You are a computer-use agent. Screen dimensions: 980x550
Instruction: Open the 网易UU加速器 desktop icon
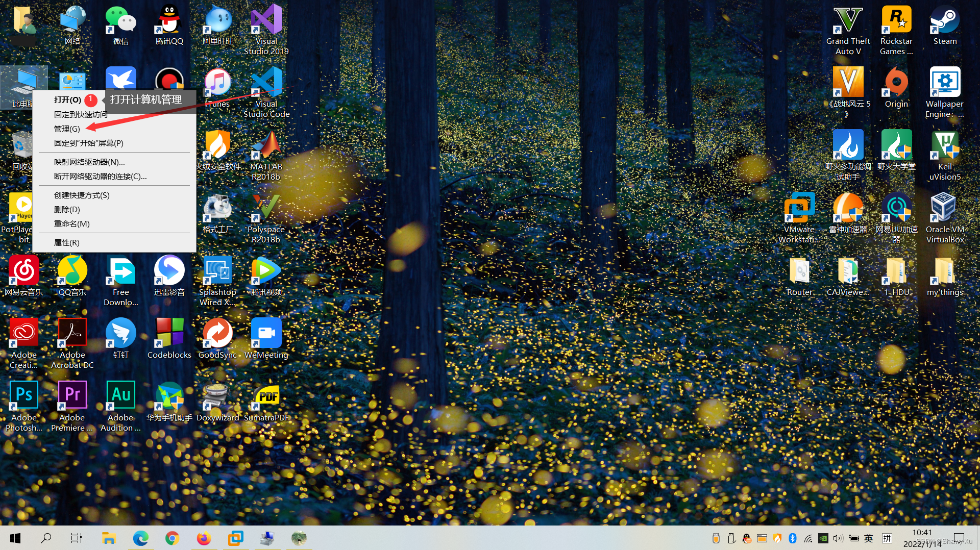897,218
